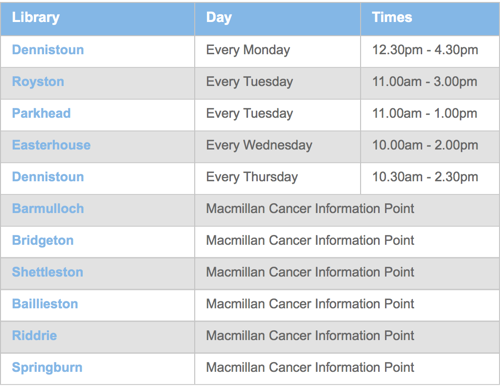Open the Parkhead library link

tap(41, 113)
